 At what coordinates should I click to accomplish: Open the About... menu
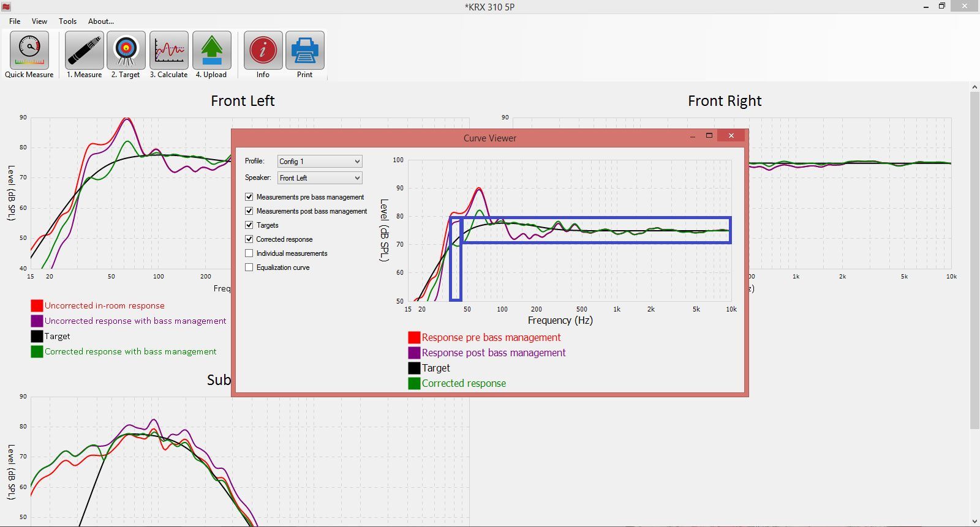point(101,21)
